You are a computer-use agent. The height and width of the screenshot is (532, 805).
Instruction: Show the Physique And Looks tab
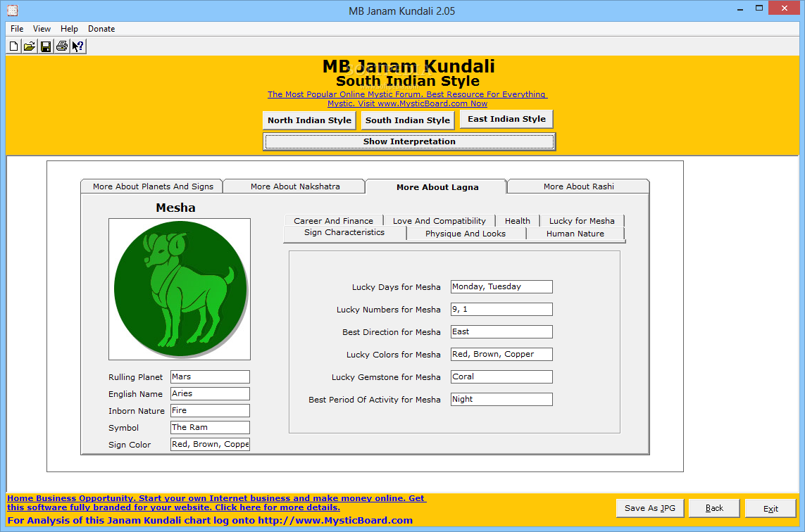(465, 234)
